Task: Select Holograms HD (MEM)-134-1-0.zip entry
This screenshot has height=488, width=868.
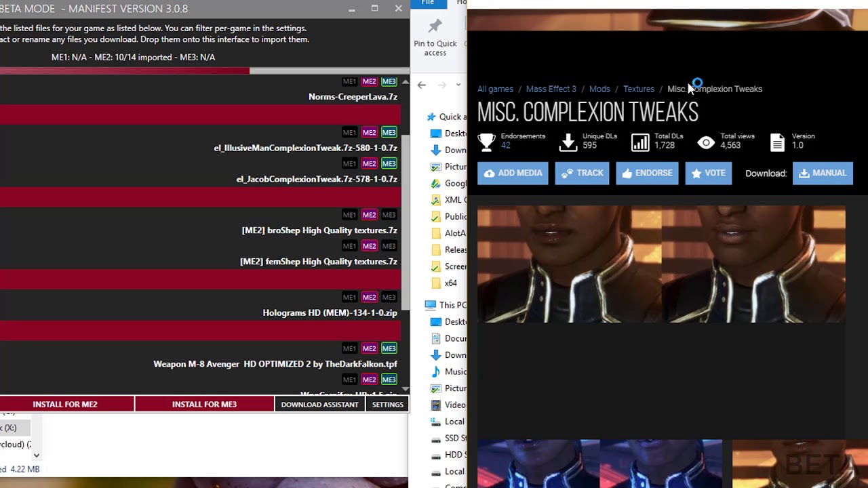Action: coord(330,313)
